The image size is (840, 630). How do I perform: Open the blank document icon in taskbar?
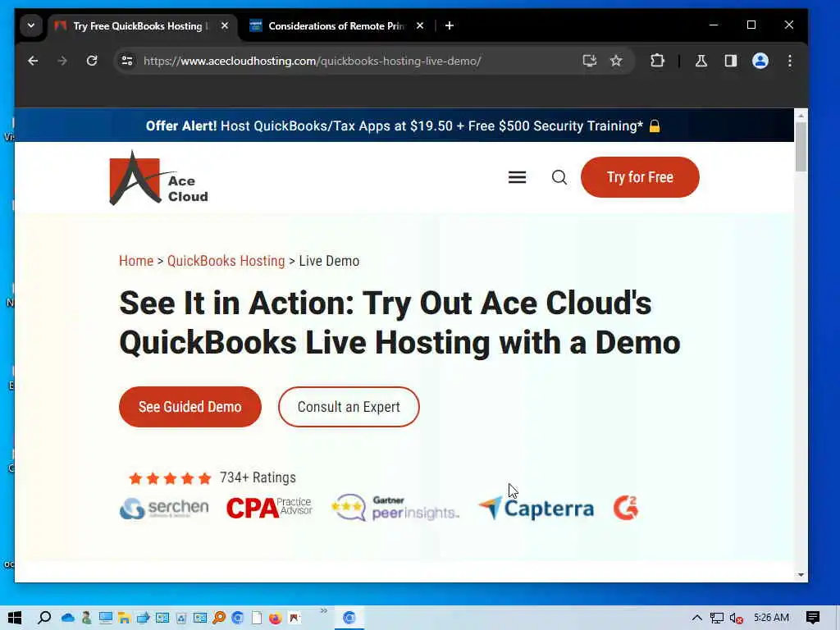tap(257, 618)
